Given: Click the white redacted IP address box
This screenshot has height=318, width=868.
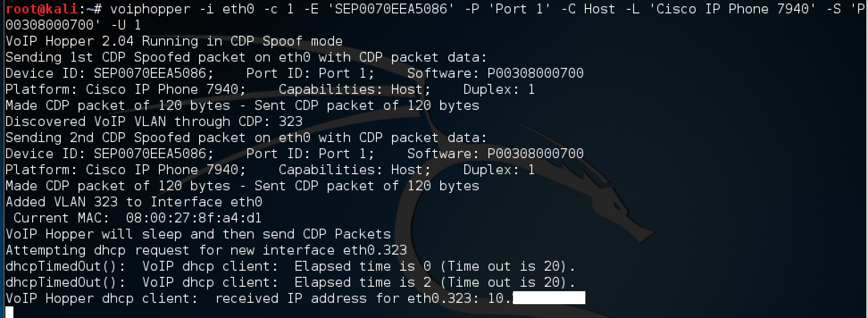Looking at the screenshot, I should click(549, 298).
